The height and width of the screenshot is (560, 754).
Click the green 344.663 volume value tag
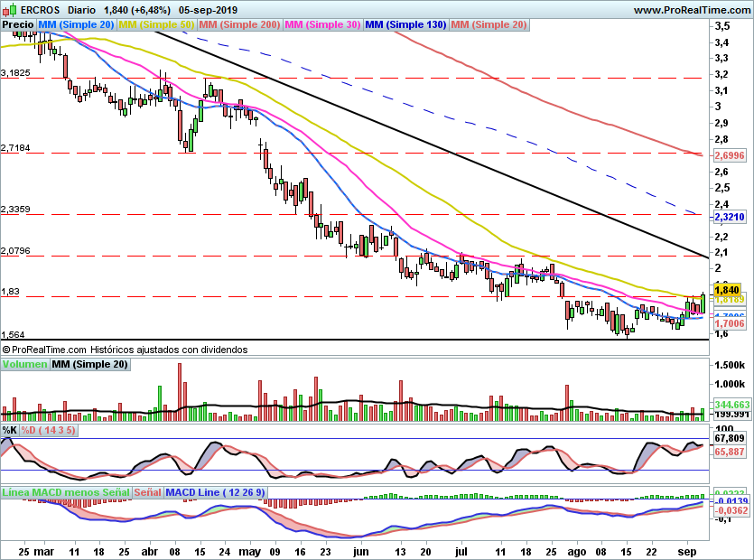pyautogui.click(x=732, y=405)
